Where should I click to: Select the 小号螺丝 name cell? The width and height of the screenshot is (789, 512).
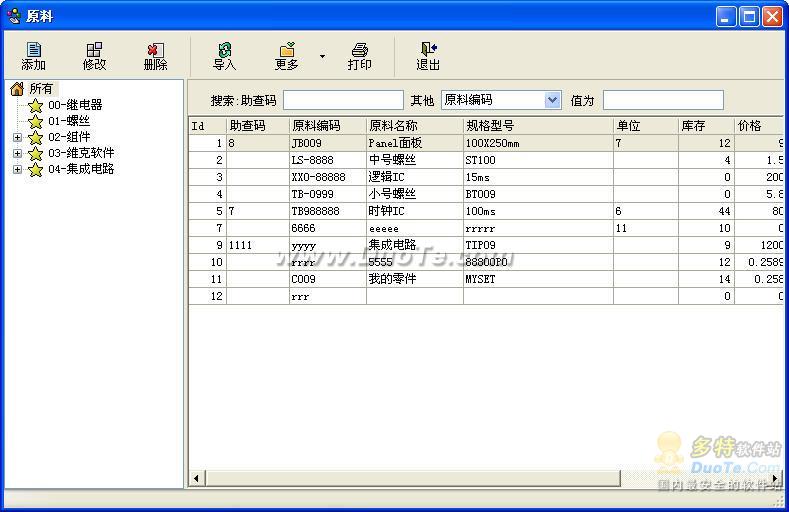tap(415, 194)
